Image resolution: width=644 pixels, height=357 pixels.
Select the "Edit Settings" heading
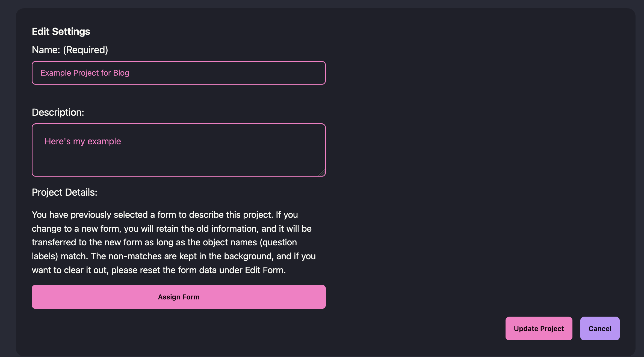[x=61, y=32]
